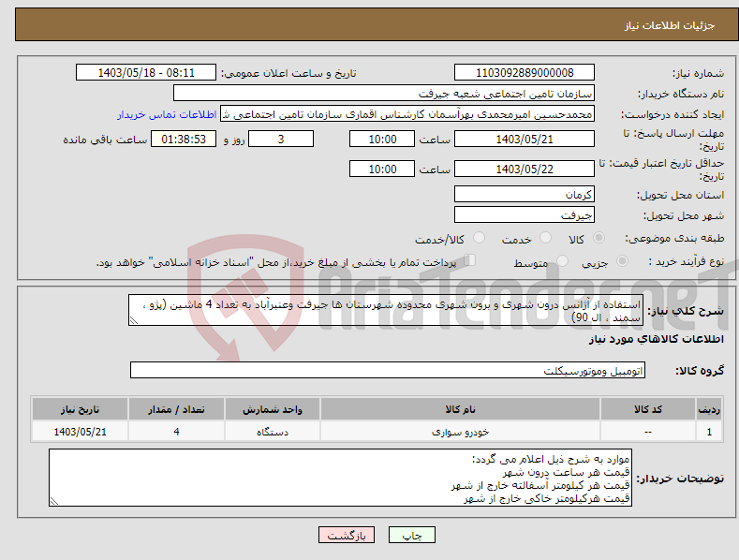Image resolution: width=739 pixels, height=560 pixels.
Task: Click the remaining days field showing 3
Action: click(281, 139)
